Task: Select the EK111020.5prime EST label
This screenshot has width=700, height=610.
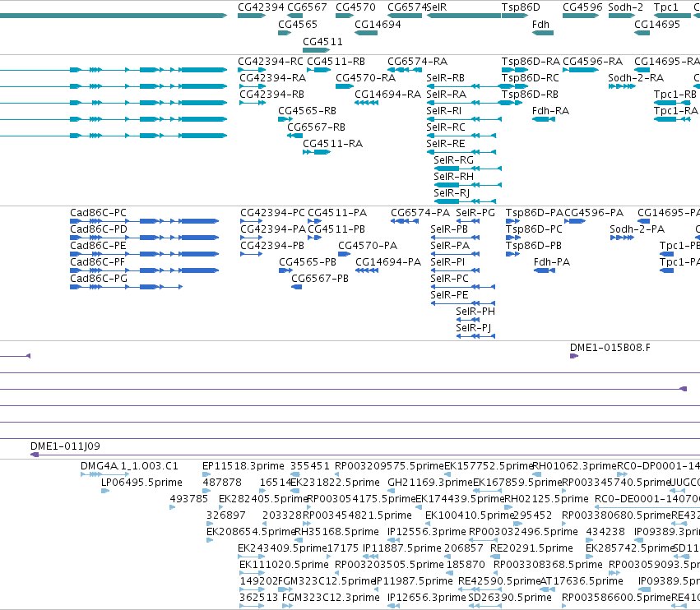Action: point(284,566)
